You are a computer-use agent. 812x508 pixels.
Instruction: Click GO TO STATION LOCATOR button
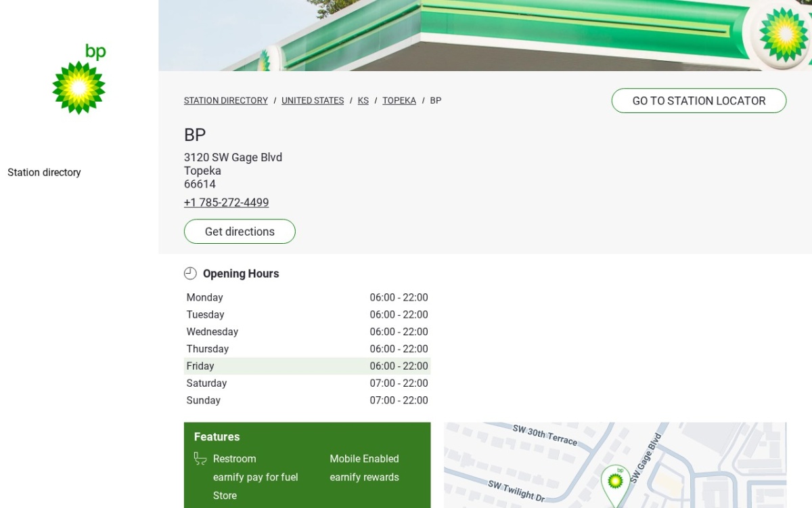(699, 101)
